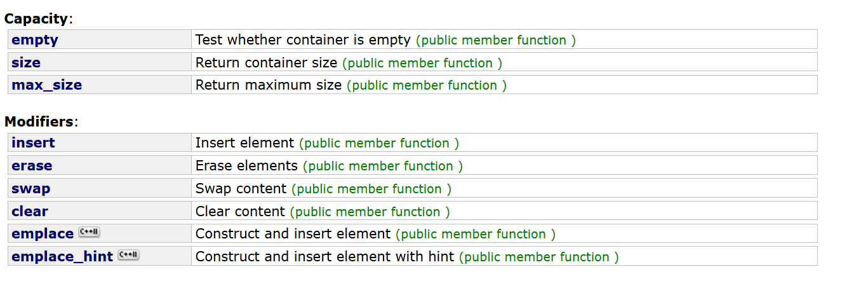This screenshot has width=868, height=281.
Task: Click the "Insert element" description cell
Action: (x=244, y=143)
